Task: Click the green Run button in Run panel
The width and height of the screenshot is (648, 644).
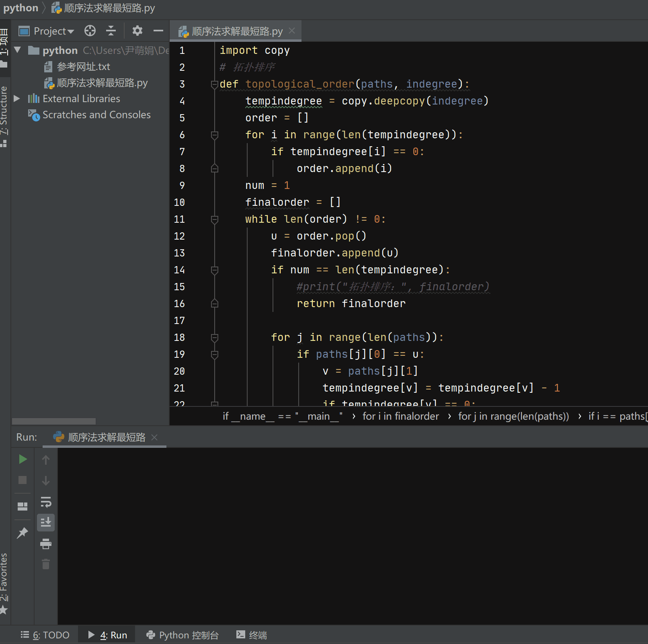Action: [23, 459]
